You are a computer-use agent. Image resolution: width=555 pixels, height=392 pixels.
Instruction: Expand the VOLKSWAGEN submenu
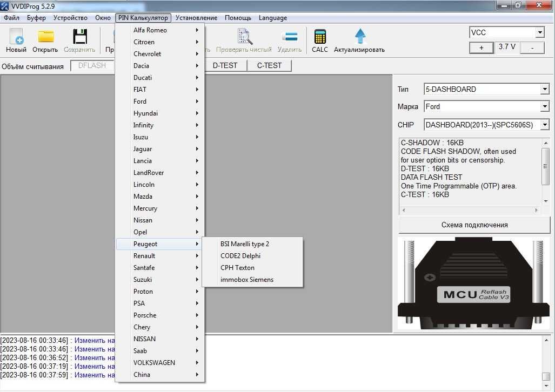tap(161, 363)
